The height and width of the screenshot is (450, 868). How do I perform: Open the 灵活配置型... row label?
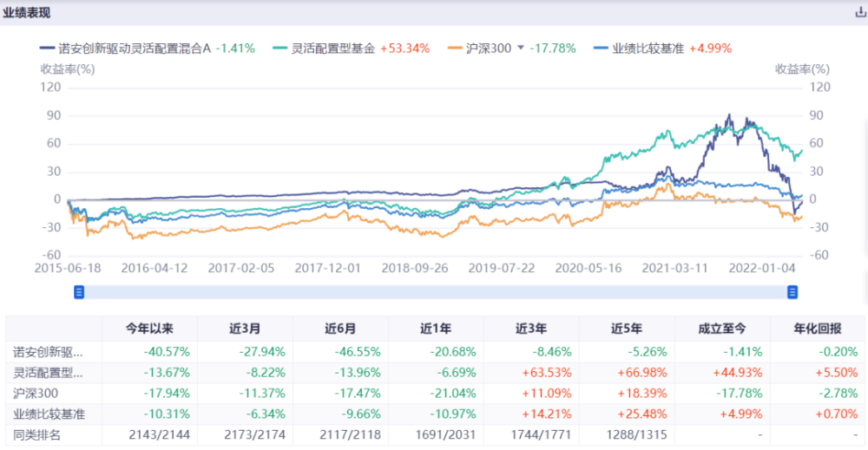48,373
